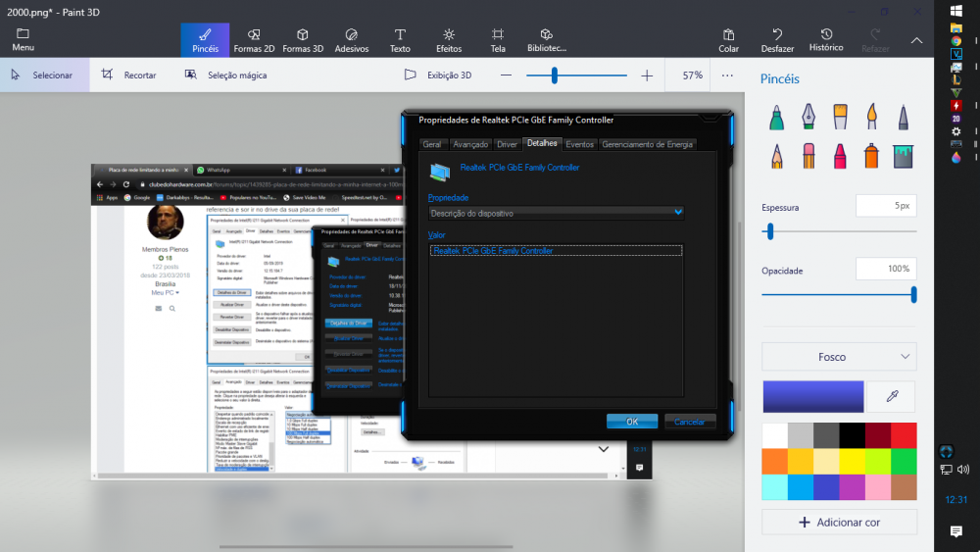Screen dimensions: 980x552
Task: Click Desfazer to undo
Action: (777, 39)
